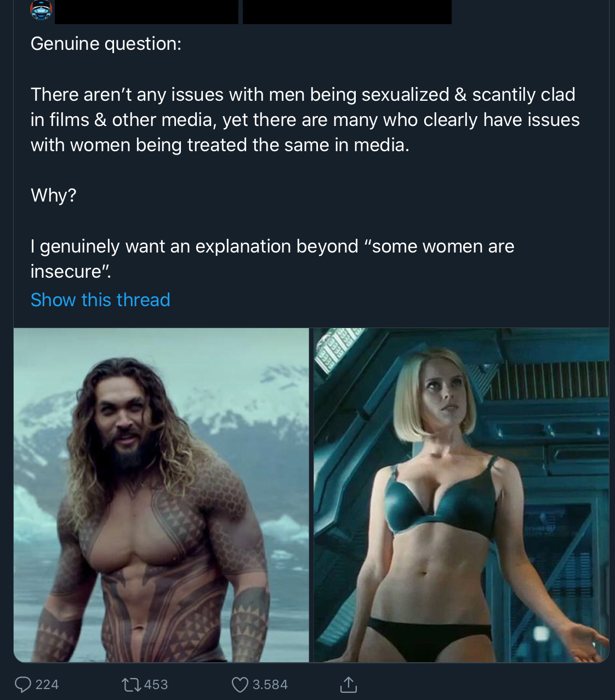Open the author's profile avatar

pos(41,10)
